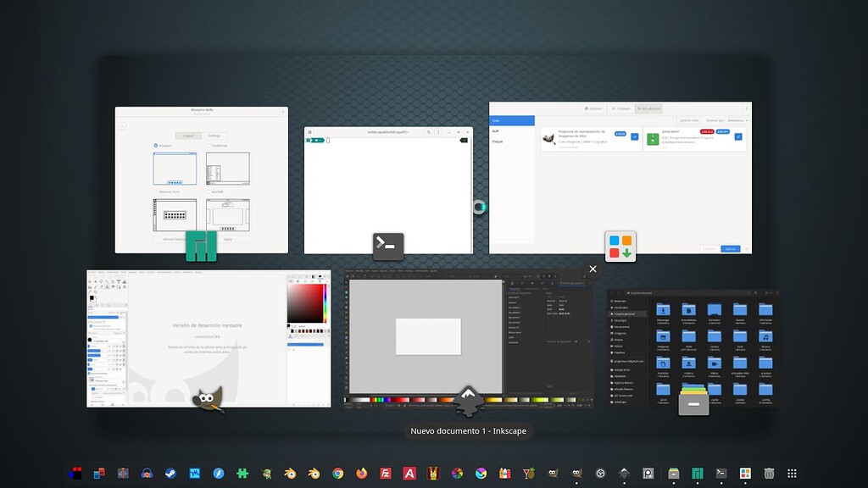This screenshot has width=868, height=488.
Task: Open Pamac's three-dot overflow menu
Action: (747, 107)
